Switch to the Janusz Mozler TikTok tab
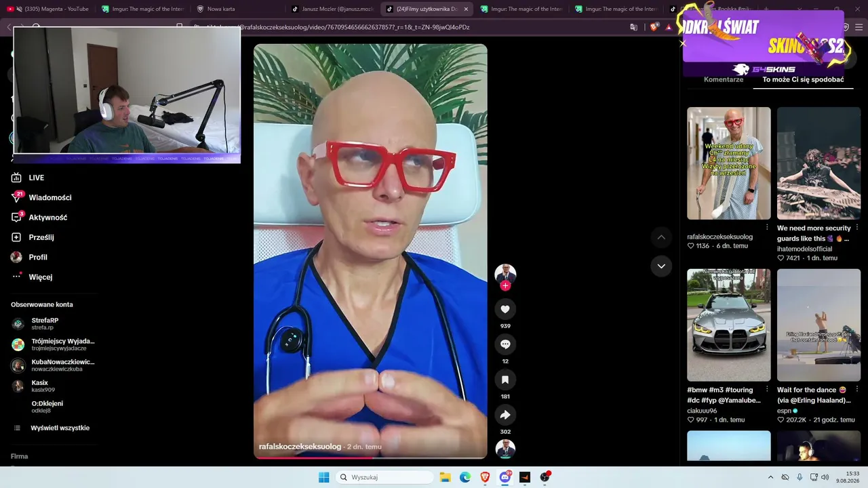The width and height of the screenshot is (868, 488). coord(332,9)
